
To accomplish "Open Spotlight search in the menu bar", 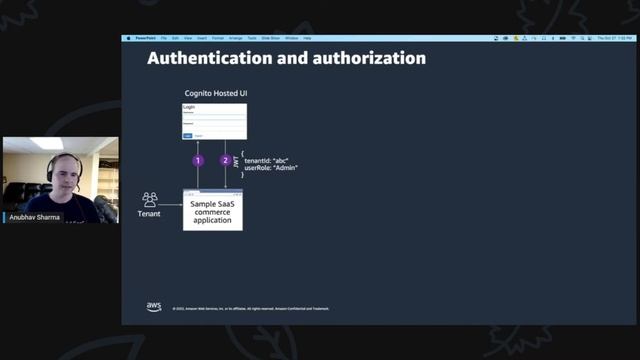I will (582, 38).
